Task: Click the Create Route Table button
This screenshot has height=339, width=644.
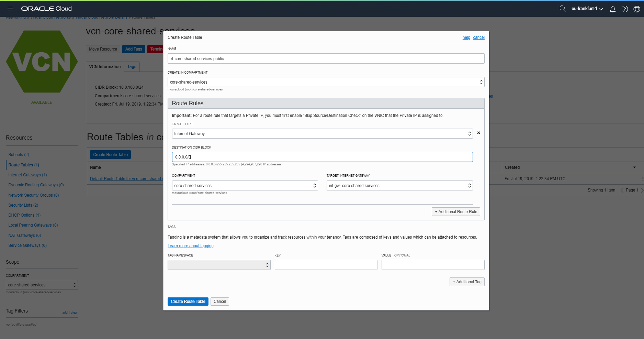Action: (x=188, y=302)
